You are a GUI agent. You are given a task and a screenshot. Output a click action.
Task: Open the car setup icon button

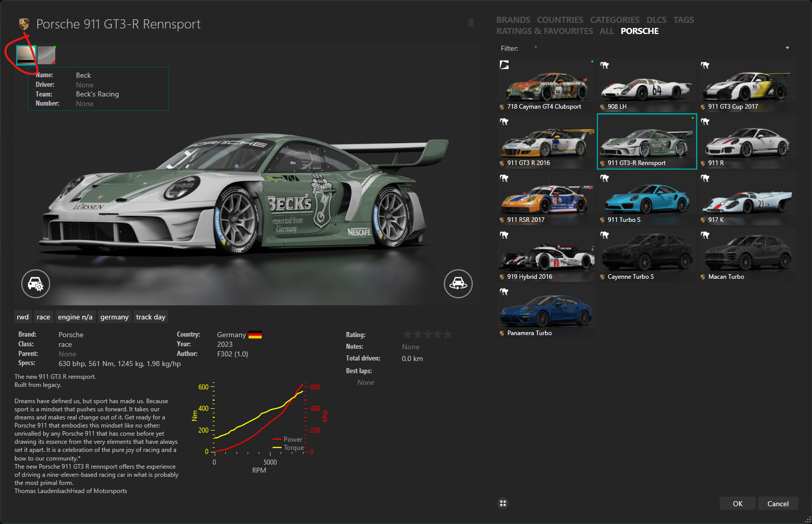click(x=36, y=283)
